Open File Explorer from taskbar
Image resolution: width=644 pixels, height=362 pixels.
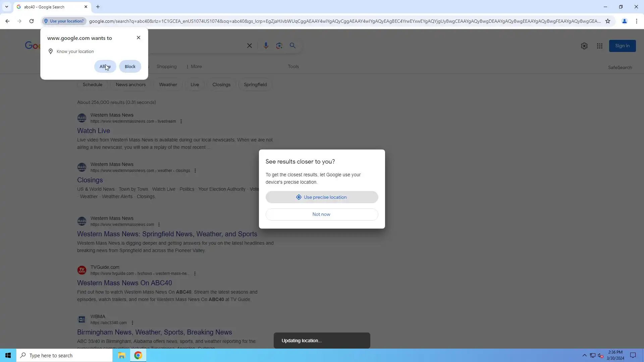[x=121, y=355]
